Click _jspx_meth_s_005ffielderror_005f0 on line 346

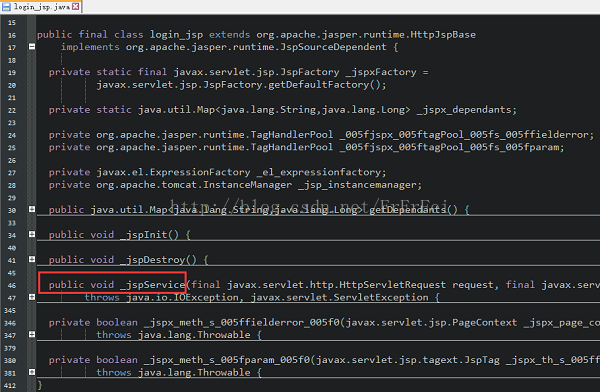point(241,322)
